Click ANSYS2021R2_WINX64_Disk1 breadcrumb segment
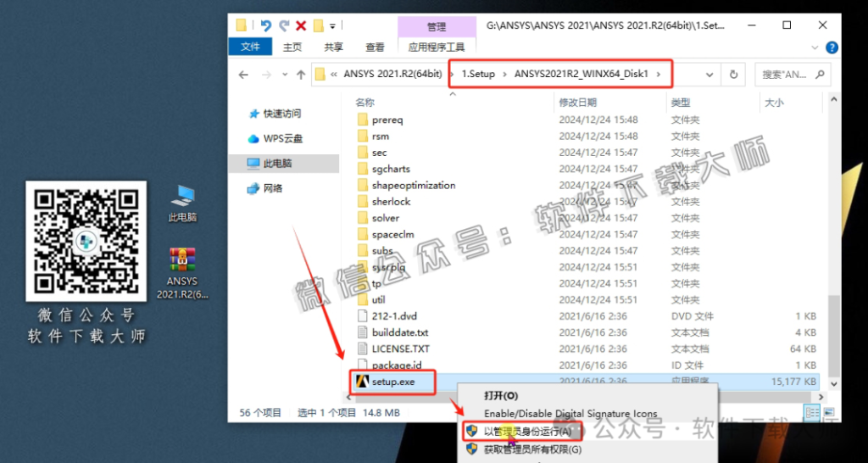Image resolution: width=868 pixels, height=463 pixels. pyautogui.click(x=581, y=75)
